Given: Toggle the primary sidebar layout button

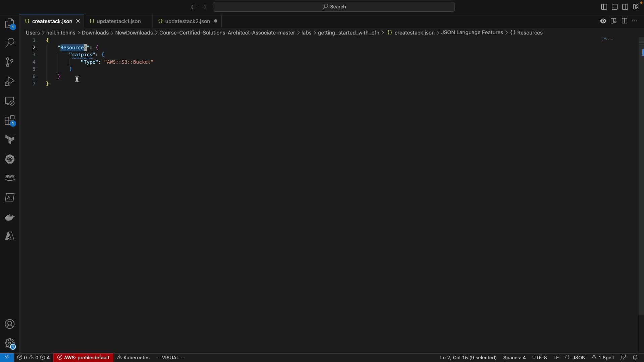Looking at the screenshot, I should pos(604,7).
